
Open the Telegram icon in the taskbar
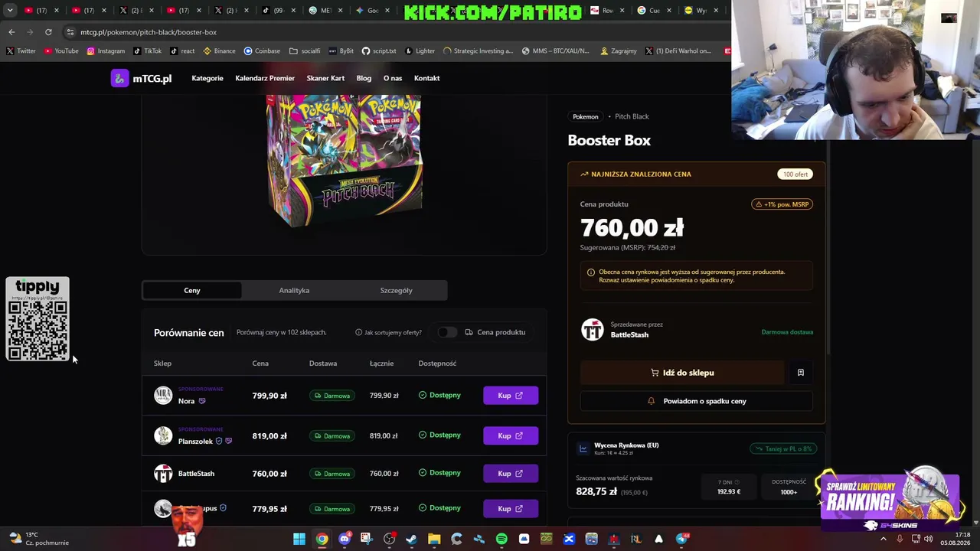[681, 539]
